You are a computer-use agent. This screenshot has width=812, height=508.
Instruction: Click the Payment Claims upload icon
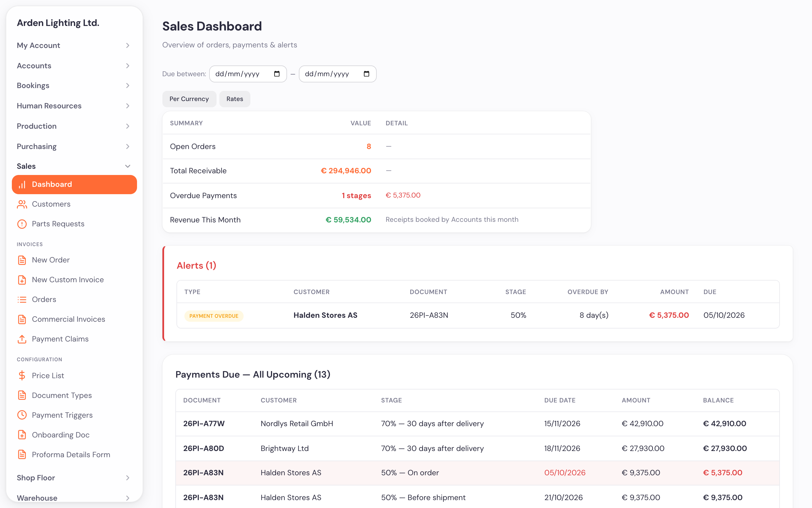pos(22,339)
